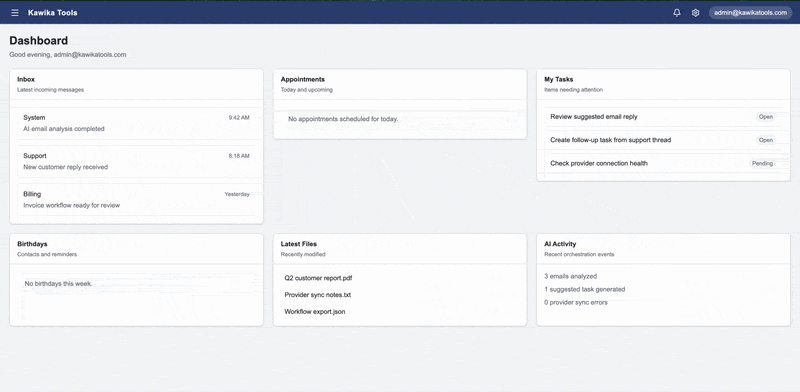Open Q2 customer report.pdf file
This screenshot has width=800, height=392.
pyautogui.click(x=318, y=278)
